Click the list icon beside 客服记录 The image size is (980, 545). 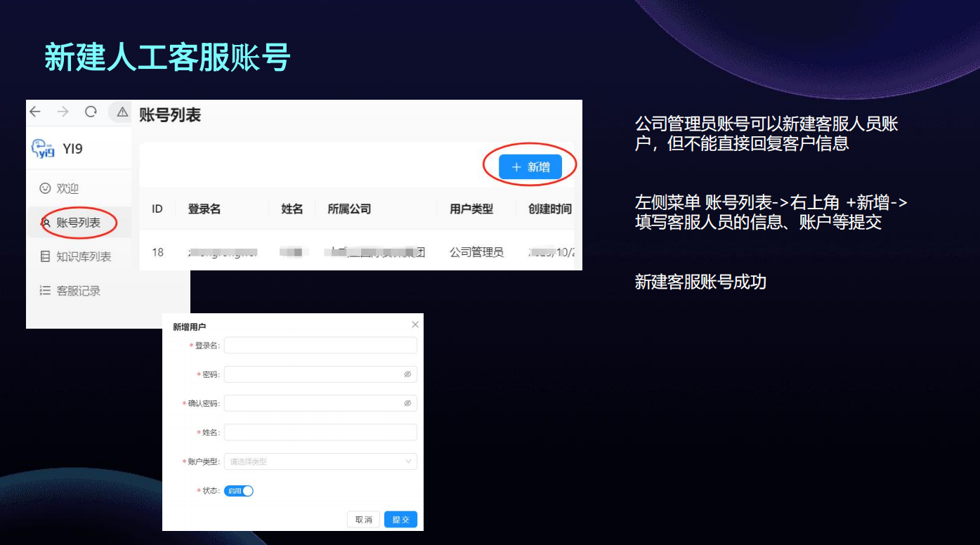(x=45, y=291)
